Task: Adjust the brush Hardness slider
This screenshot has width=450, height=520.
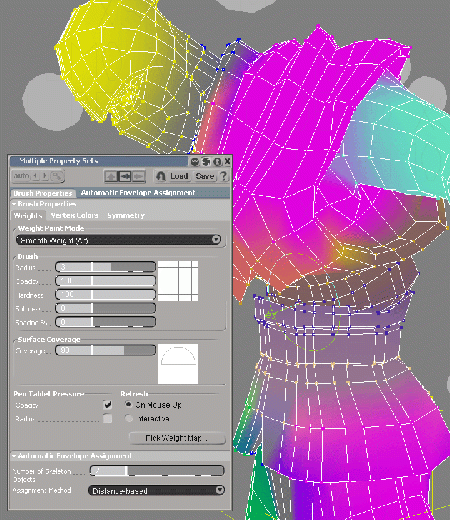Action: 105,295
